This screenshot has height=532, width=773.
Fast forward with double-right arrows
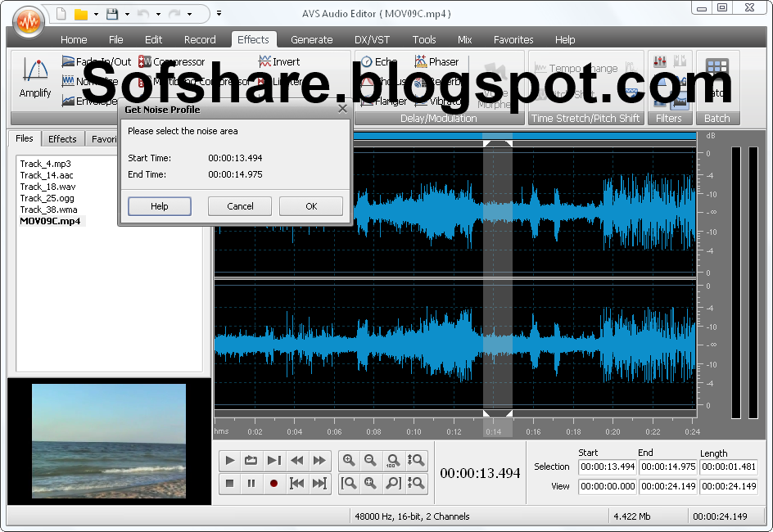[x=319, y=460]
